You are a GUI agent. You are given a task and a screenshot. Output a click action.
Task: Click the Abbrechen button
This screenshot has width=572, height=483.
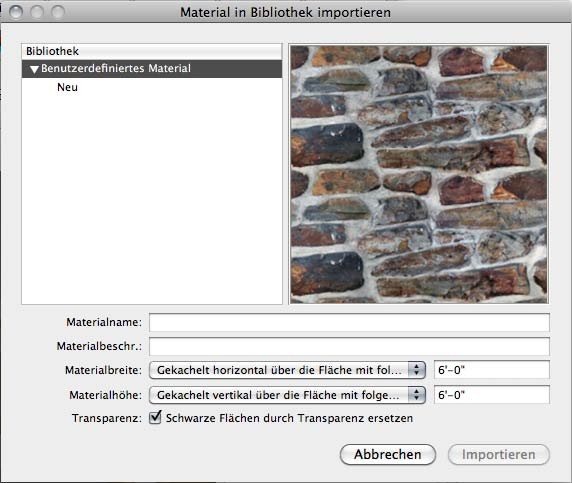click(388, 455)
